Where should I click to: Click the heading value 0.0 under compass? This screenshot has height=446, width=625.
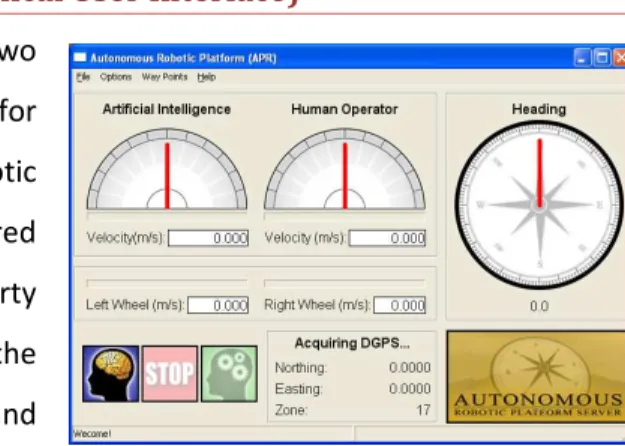pos(539,306)
